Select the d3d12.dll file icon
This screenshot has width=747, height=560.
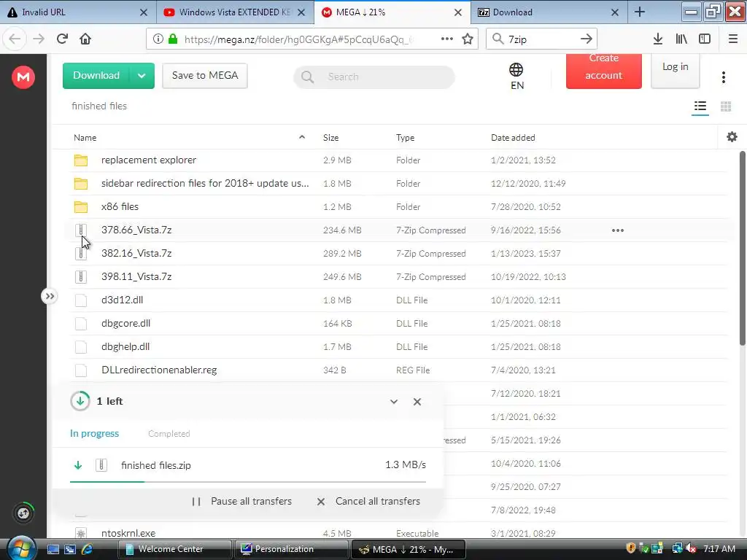pos(81,300)
